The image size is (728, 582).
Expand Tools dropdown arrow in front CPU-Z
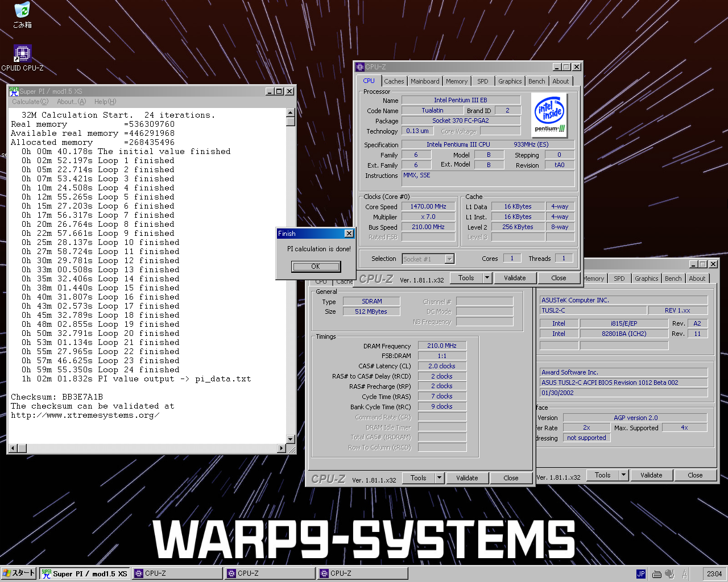point(487,278)
